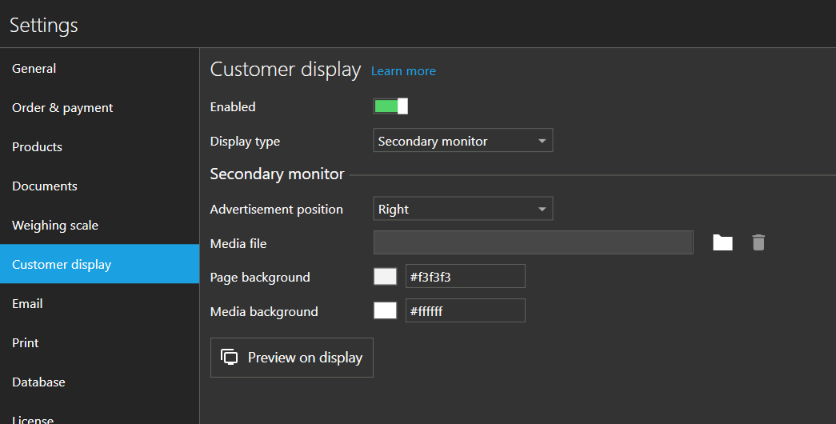Viewport: 836px width, 424px height.
Task: Open the Display type dropdown
Action: coord(463,140)
